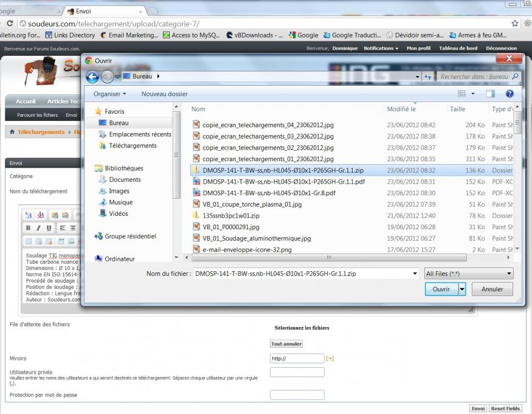532x414 pixels.
Task: Open the view options dropdown arrow
Action: pos(473,94)
